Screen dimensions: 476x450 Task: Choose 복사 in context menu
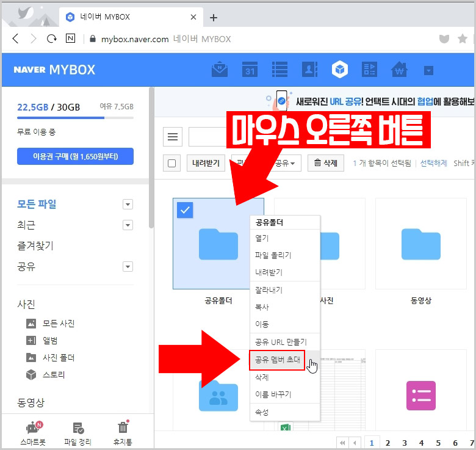click(x=285, y=307)
